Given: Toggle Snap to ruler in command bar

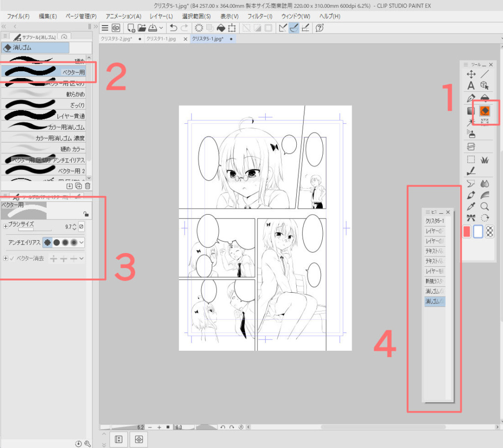Looking at the screenshot, I should [282, 28].
